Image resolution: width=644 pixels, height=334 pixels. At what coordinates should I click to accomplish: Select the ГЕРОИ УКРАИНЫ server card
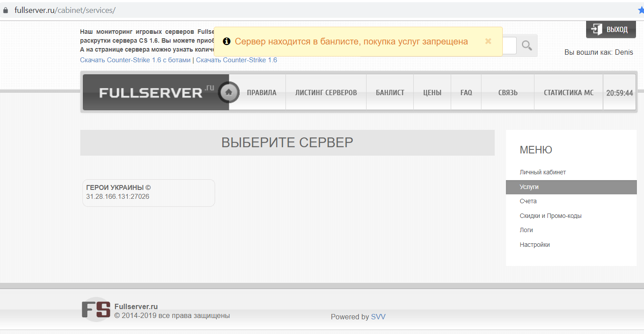(x=149, y=193)
